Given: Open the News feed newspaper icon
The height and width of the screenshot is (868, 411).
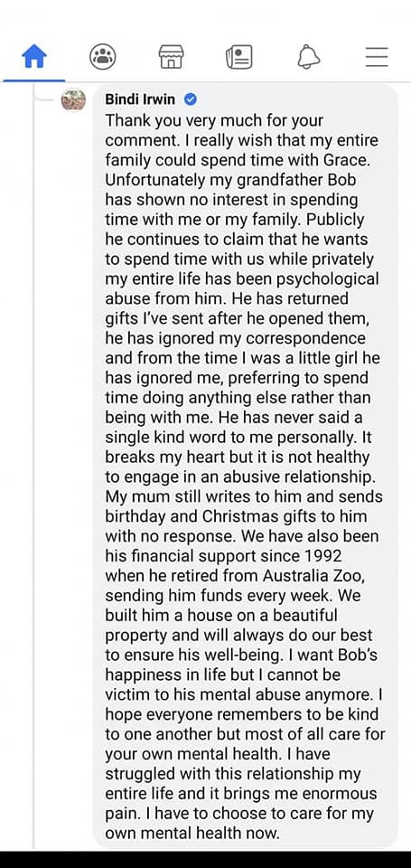Looking at the screenshot, I should tap(239, 57).
